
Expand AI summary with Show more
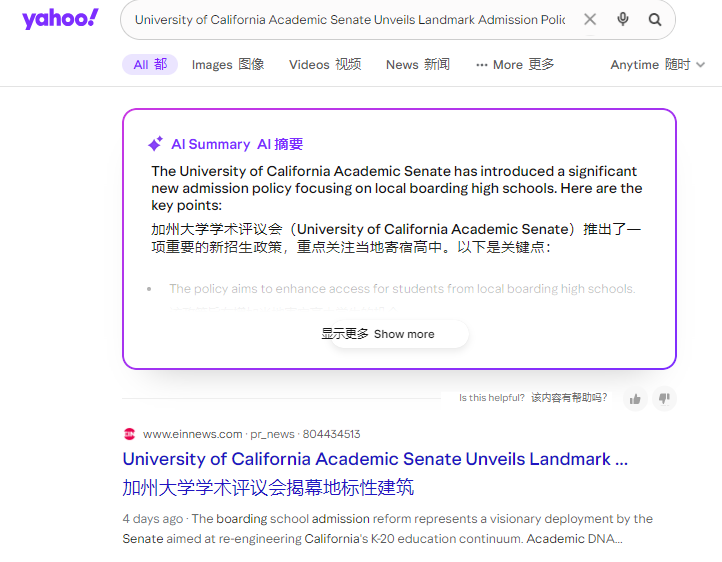tap(399, 334)
